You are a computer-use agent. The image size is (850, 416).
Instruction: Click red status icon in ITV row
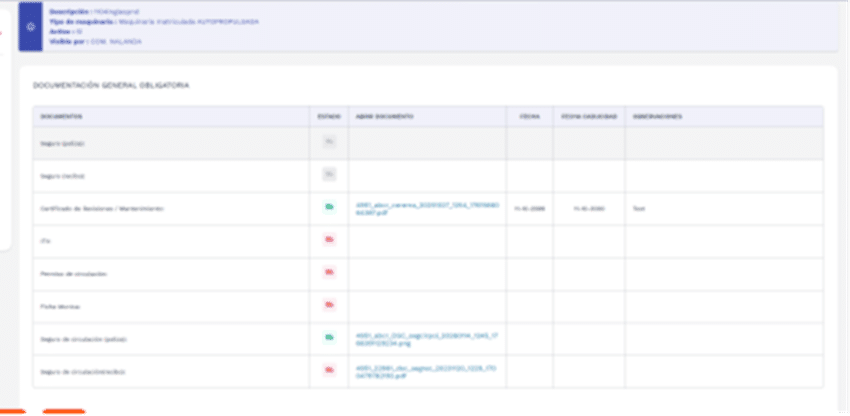click(x=328, y=240)
